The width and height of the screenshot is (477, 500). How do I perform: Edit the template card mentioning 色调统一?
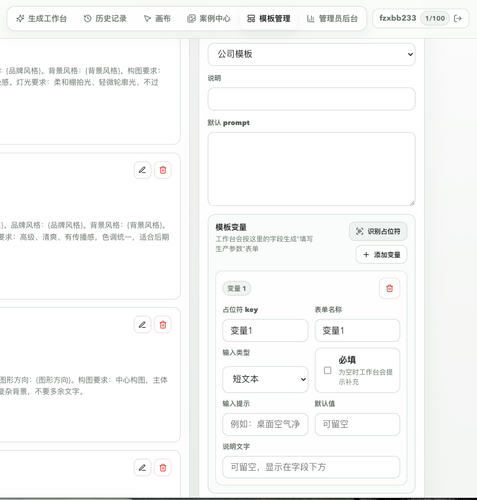pyautogui.click(x=142, y=170)
